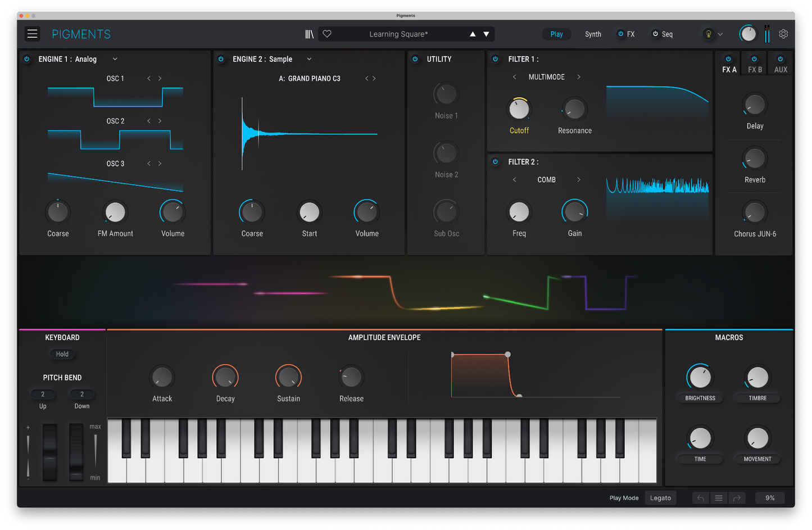Toggle Filter 2 power switch
Image resolution: width=812 pixels, height=530 pixels.
point(496,162)
